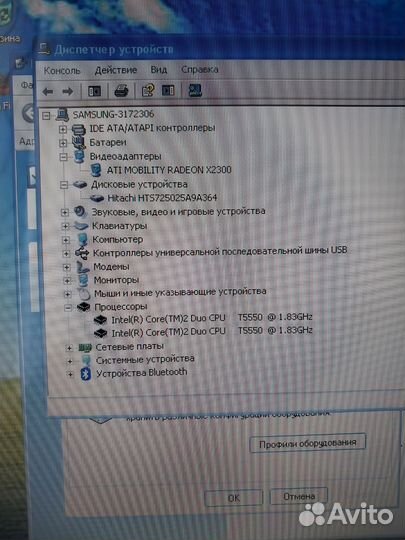Click the Print toolbar icon
The height and width of the screenshot is (540, 405).
[121, 91]
